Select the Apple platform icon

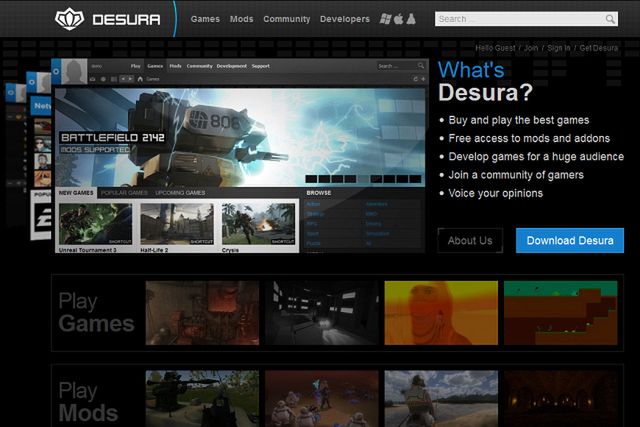399,19
